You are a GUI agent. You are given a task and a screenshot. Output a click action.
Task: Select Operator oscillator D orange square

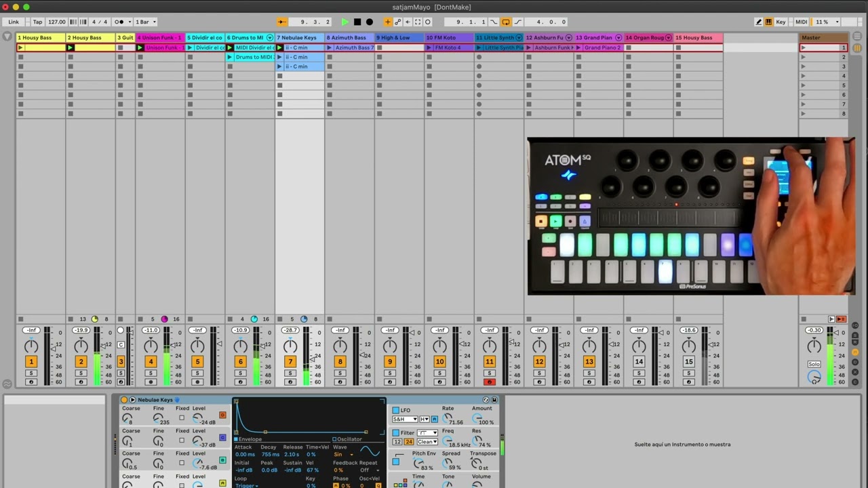pyautogui.click(x=222, y=415)
